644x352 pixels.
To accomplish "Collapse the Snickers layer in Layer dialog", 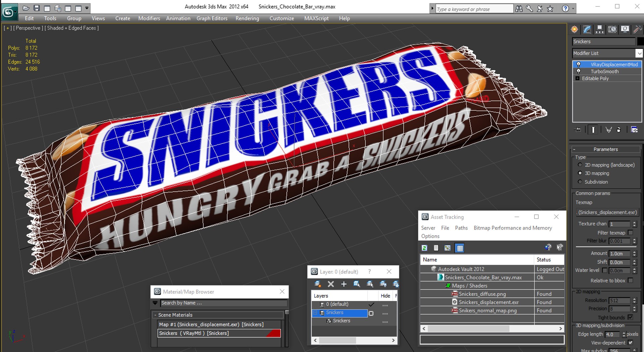I will [315, 312].
